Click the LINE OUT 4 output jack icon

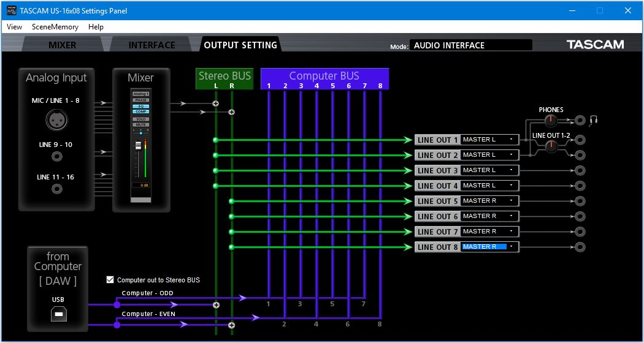pos(580,186)
